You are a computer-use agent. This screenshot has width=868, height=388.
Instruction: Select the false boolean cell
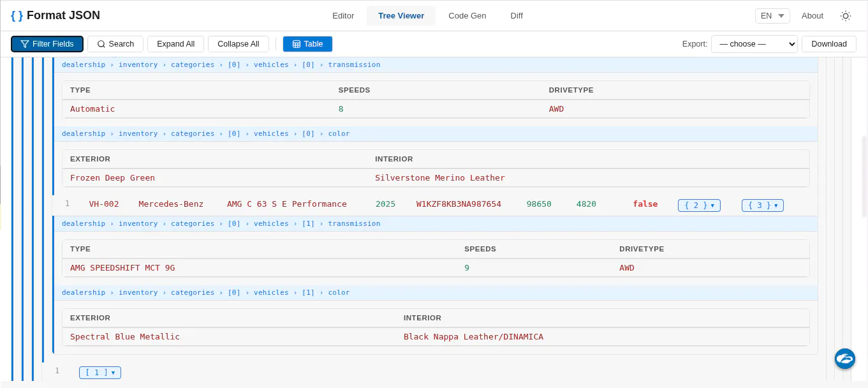coord(645,204)
